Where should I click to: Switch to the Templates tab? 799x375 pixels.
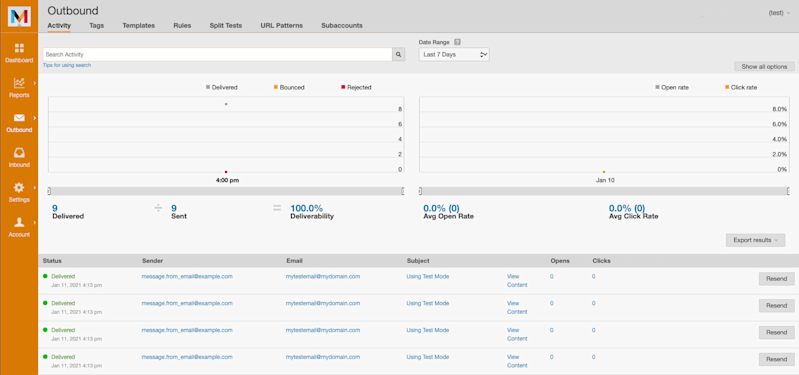pos(139,25)
